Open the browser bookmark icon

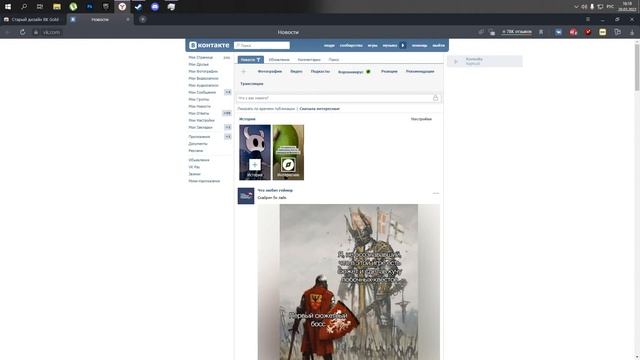tap(541, 32)
